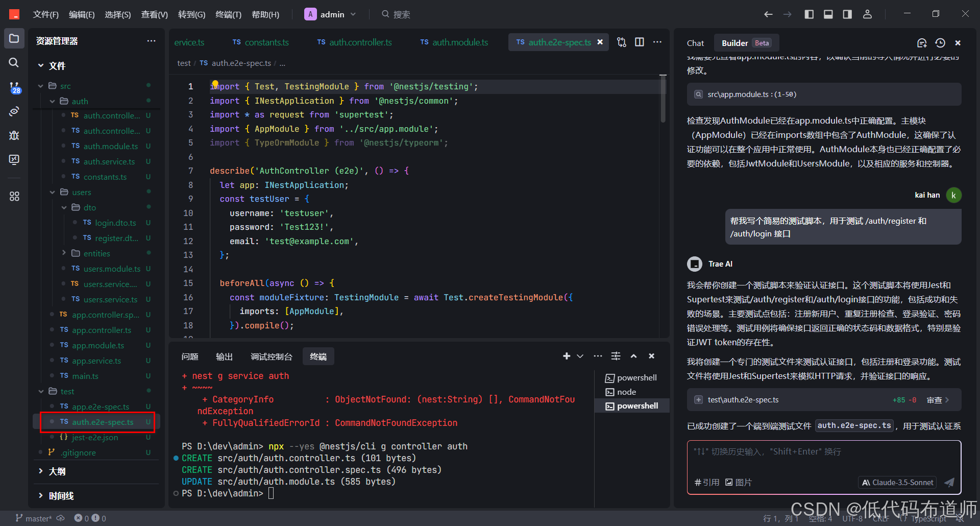Switch to the 问题 problems tab
Screen dimensions: 980x526
(x=190, y=356)
